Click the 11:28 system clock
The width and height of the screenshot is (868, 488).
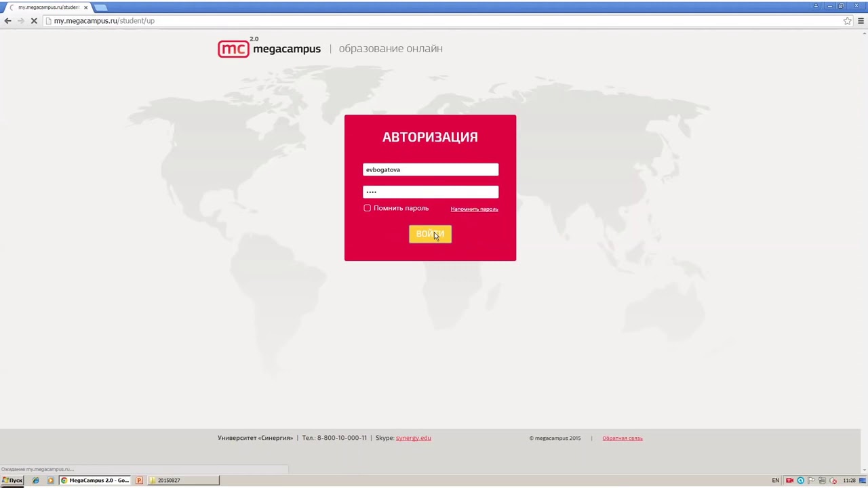(849, 481)
